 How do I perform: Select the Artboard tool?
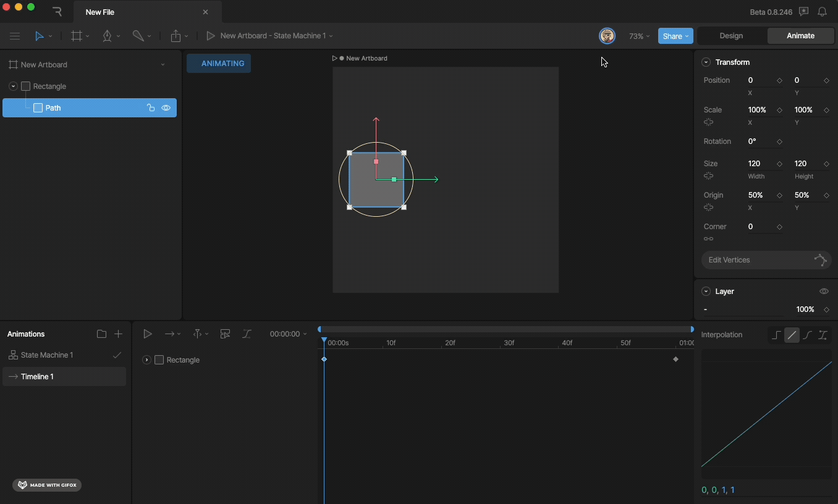[77, 36]
